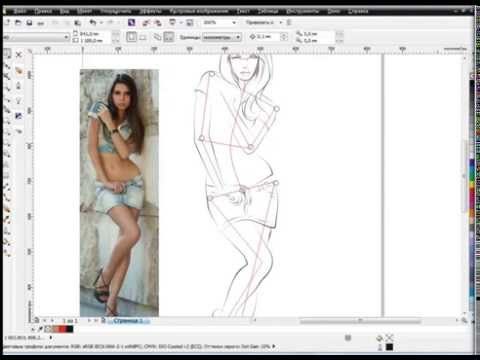
Task: Click the document palette eyedropper icon
Action: coord(40,329)
